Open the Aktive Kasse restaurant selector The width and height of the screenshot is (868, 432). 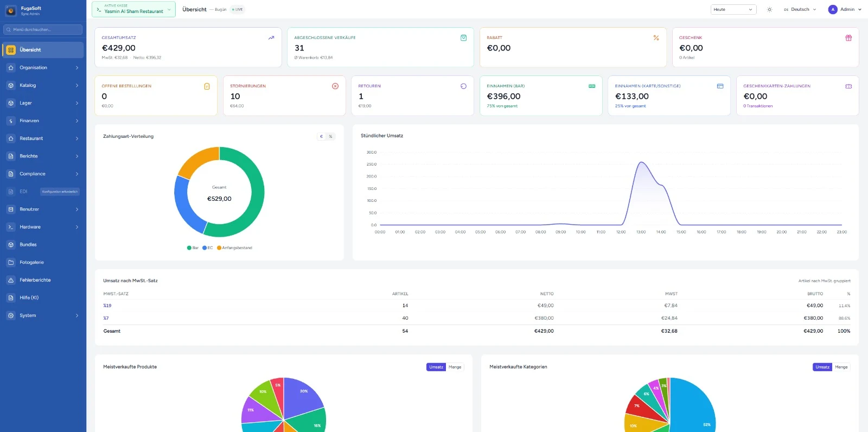pos(133,9)
